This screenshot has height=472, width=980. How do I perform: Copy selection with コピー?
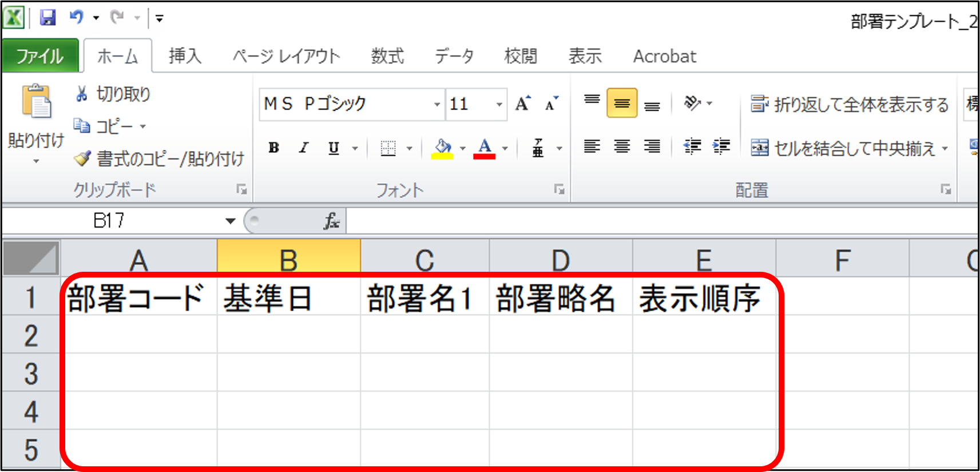coord(104,126)
